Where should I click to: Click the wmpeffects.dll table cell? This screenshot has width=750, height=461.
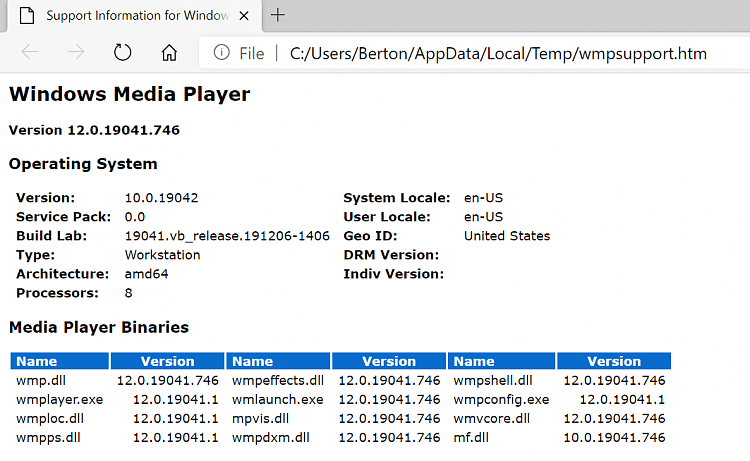pos(277,381)
